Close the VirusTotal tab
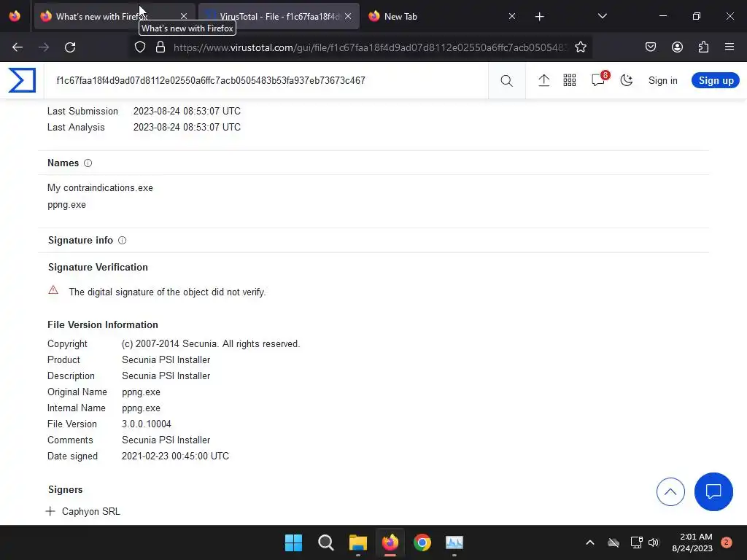 (348, 16)
